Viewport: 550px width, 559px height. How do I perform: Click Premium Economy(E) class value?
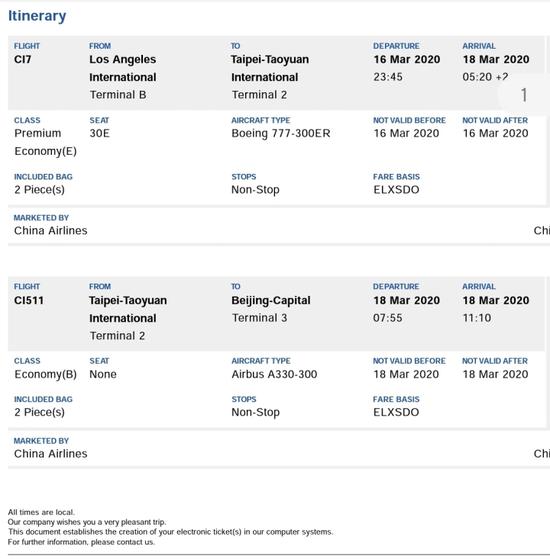click(x=45, y=142)
